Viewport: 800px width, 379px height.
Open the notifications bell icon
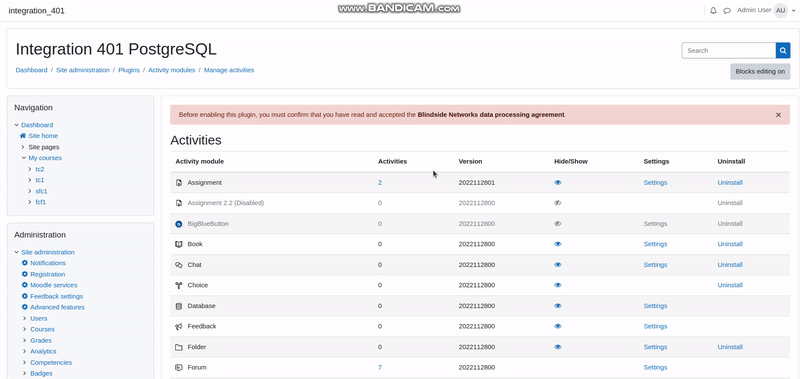click(713, 10)
